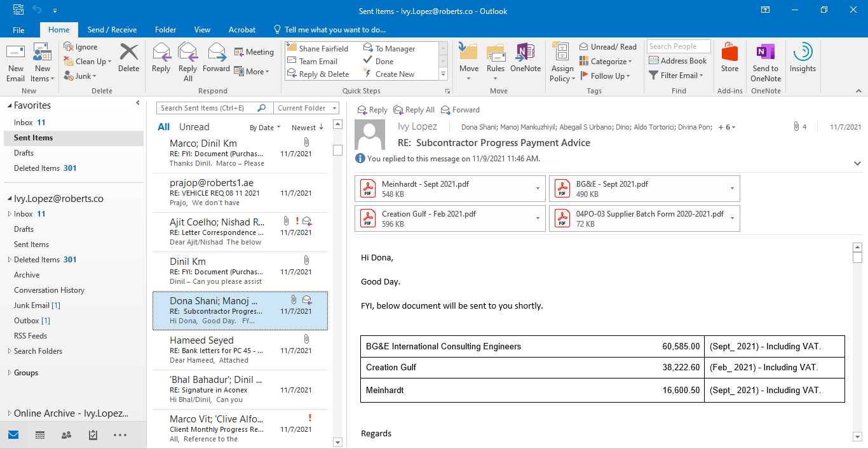Click the ribbon Reply icon
This screenshot has height=449, width=868.
tap(161, 58)
